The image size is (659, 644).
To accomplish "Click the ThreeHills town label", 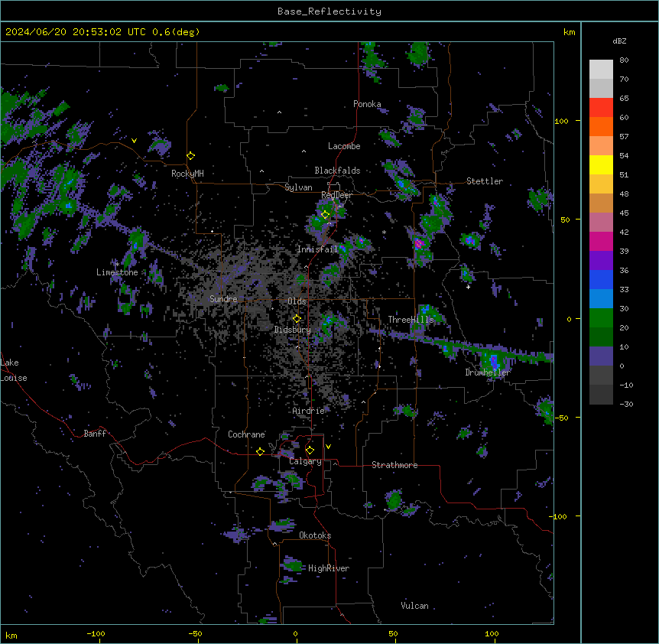I will [x=411, y=320].
